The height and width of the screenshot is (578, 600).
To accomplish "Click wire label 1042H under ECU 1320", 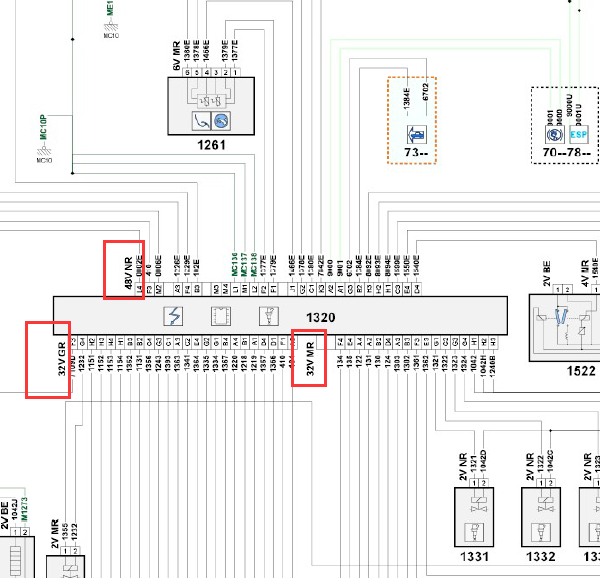I will coord(483,366).
